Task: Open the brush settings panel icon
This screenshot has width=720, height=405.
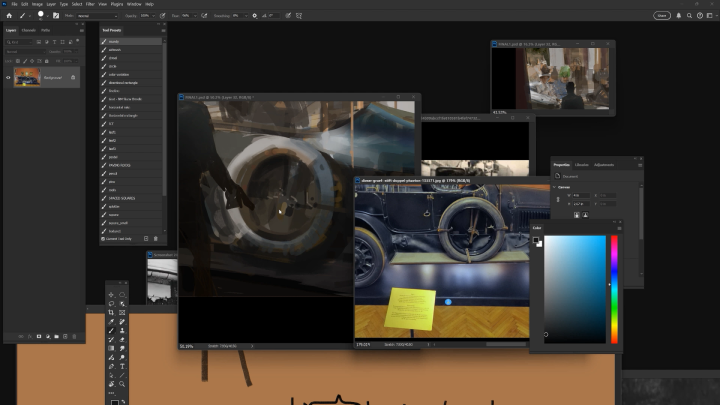Action: [56, 16]
